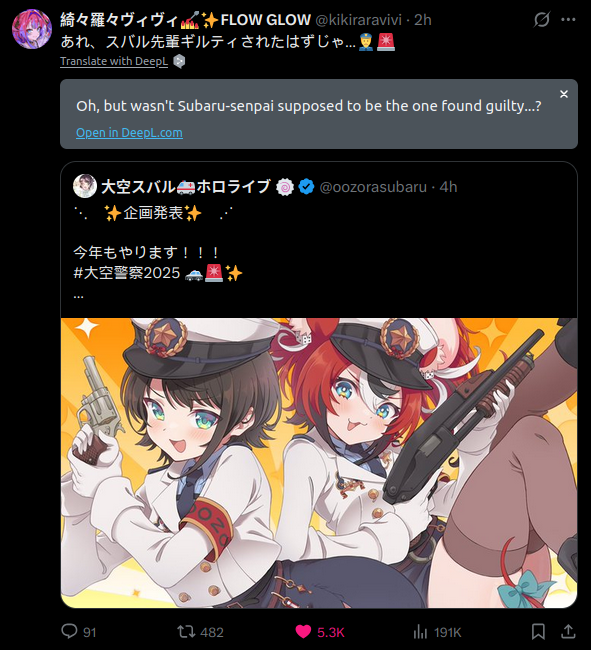Retweet using the repost icon

(186, 632)
